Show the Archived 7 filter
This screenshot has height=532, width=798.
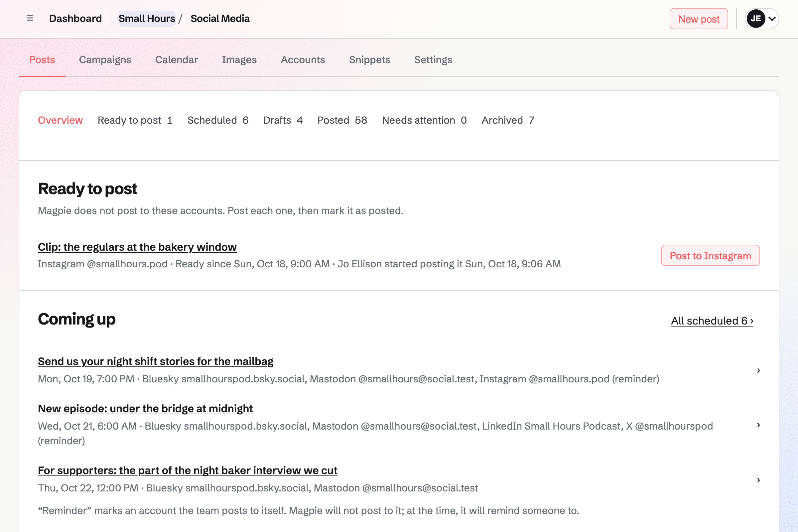point(508,120)
